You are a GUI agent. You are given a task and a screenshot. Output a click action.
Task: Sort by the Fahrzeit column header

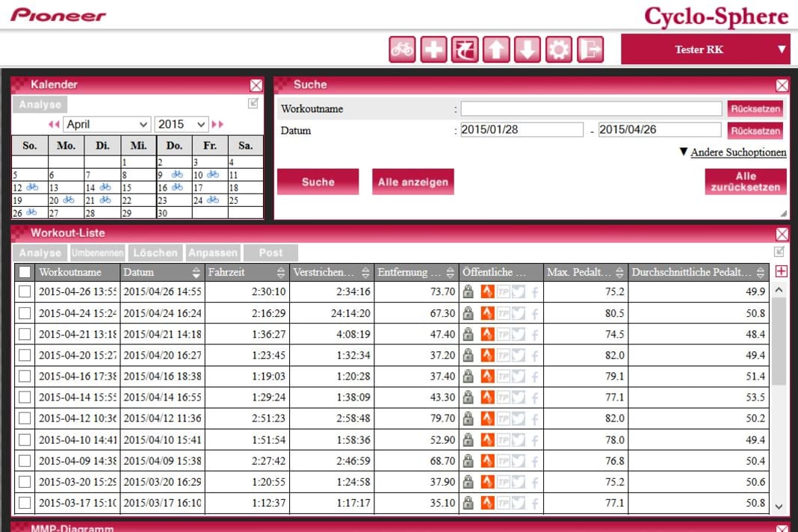pyautogui.click(x=247, y=273)
